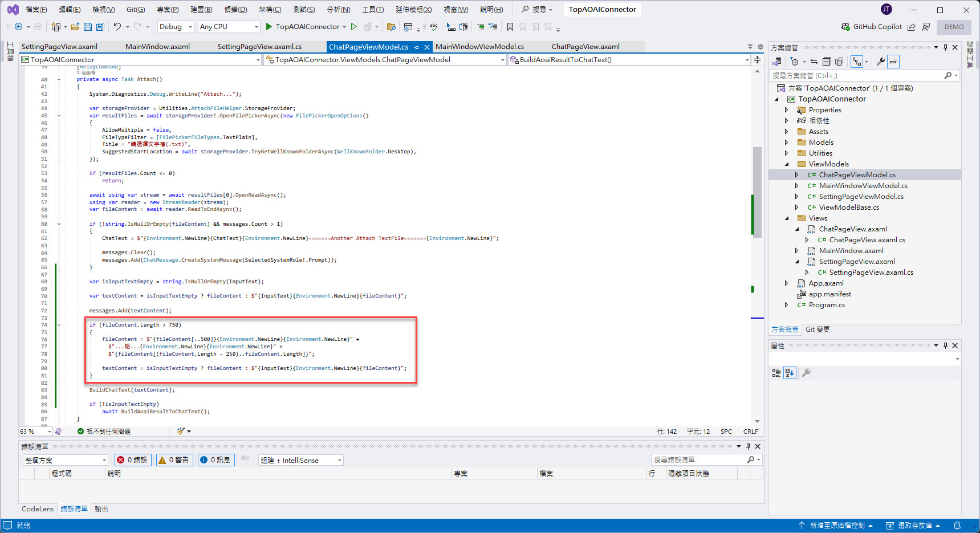
Task: Click 選取存放庫 in status bar
Action: 913,526
